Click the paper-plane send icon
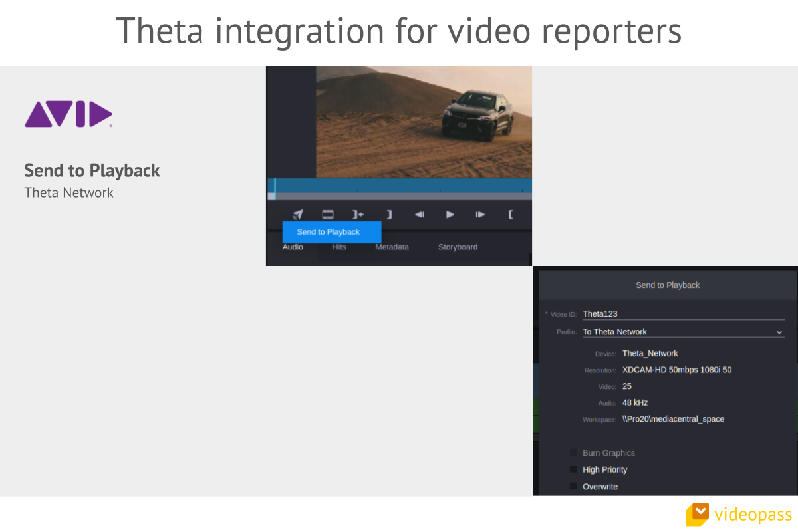This screenshot has height=532, width=798. (x=298, y=215)
